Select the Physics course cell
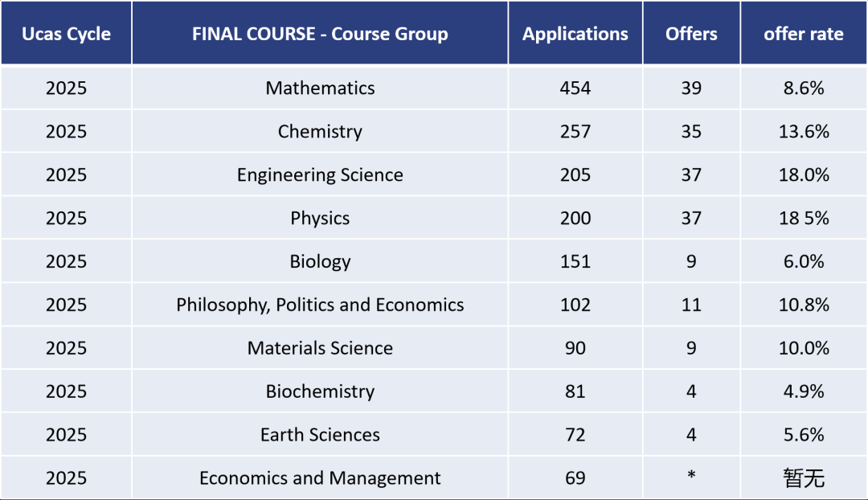The image size is (868, 500). (x=320, y=219)
